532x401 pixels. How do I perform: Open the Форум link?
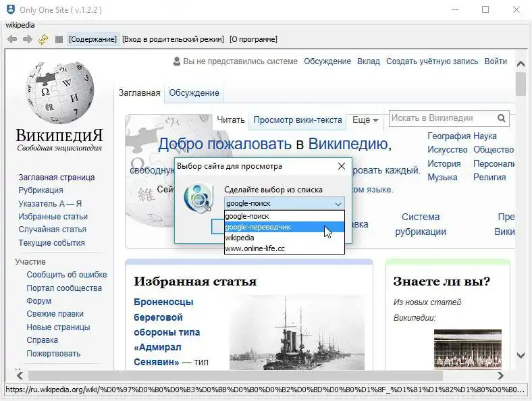(38, 301)
